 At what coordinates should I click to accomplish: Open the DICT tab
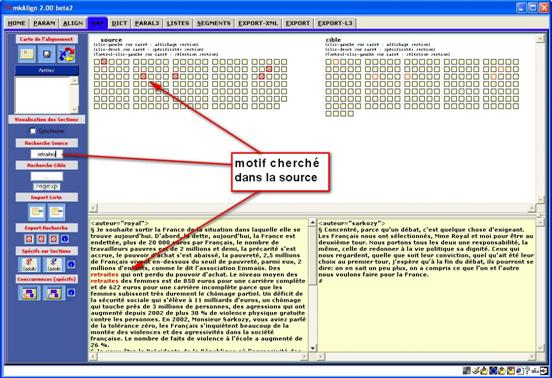pyautogui.click(x=119, y=23)
